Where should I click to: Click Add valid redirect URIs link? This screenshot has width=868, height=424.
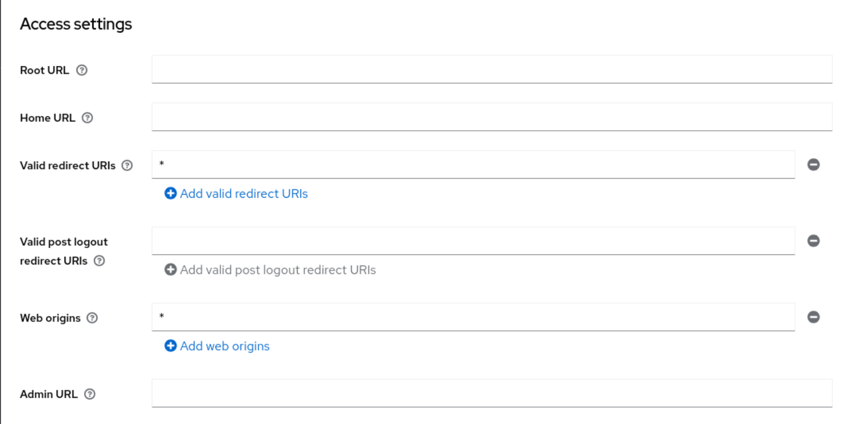[243, 194]
